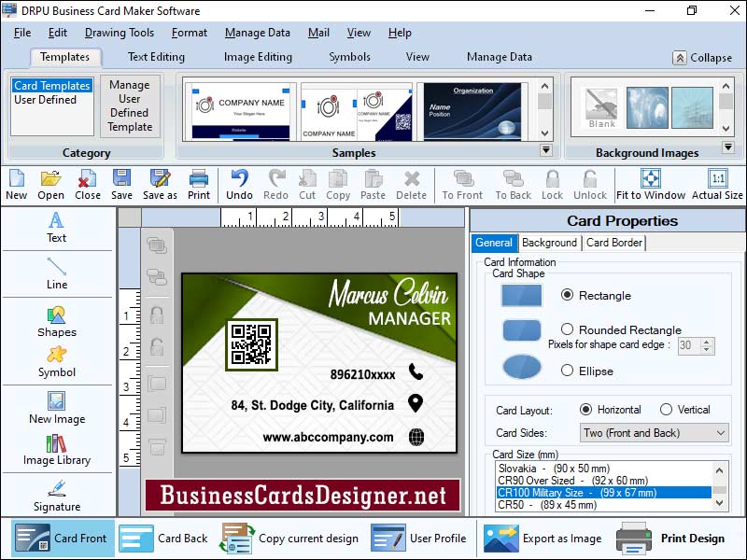The width and height of the screenshot is (747, 560).
Task: Open the Drawing Tools menu
Action: point(120,32)
